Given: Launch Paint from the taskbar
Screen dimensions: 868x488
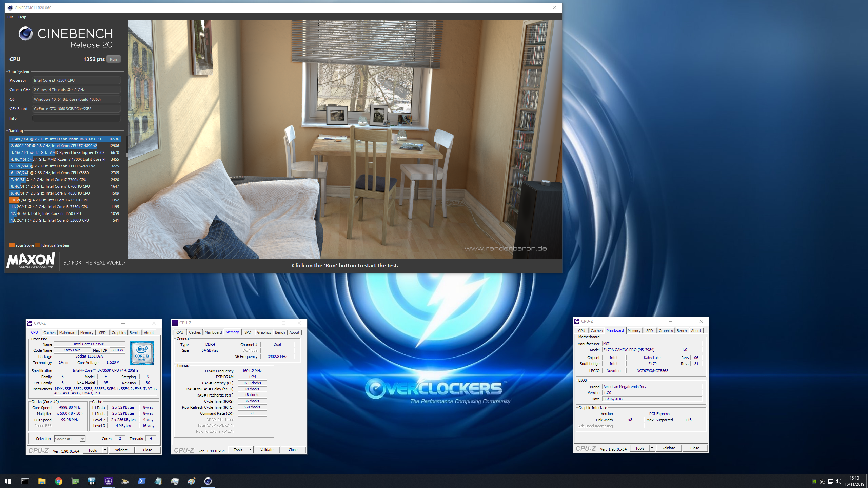Looking at the screenshot, I should (191, 481).
